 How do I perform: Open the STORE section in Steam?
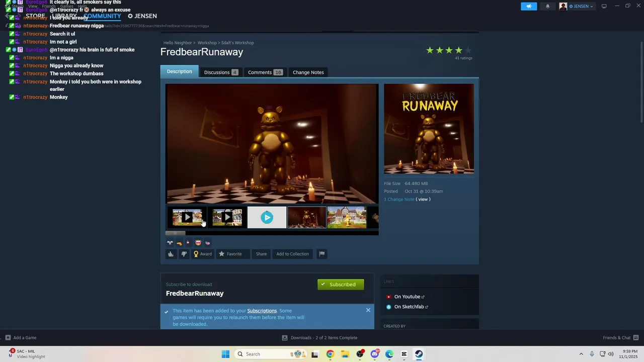(x=35, y=16)
